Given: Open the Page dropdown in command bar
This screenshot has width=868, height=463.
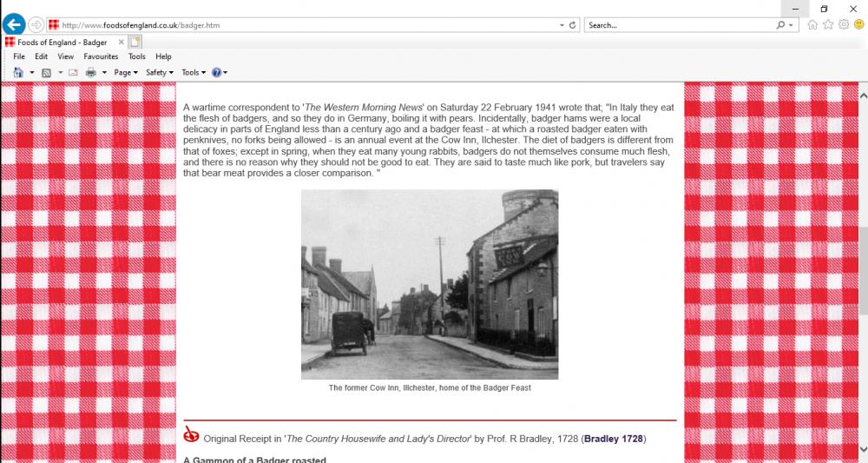Looking at the screenshot, I should coord(126,73).
